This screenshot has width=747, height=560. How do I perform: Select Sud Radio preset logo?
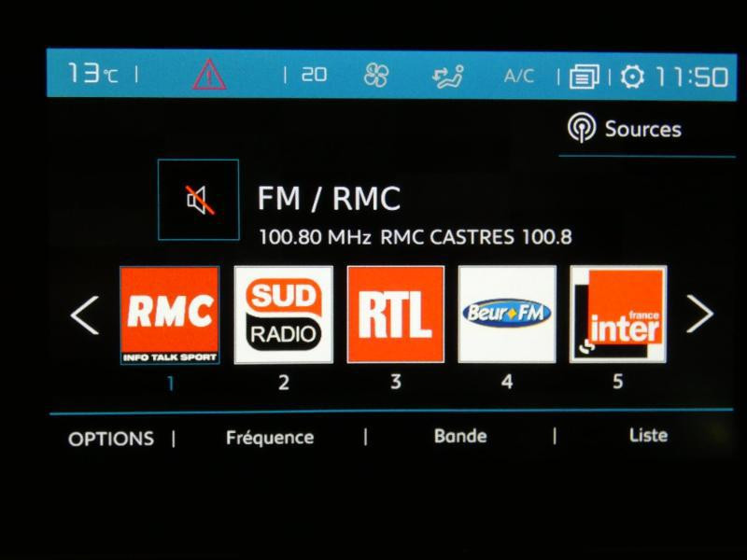(x=284, y=315)
